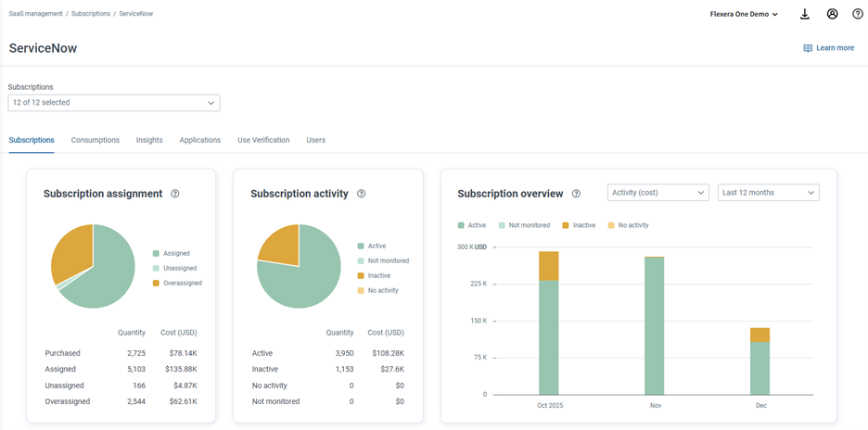
Task: Click Overassigned color swatch in assignment legend
Action: [x=157, y=284]
